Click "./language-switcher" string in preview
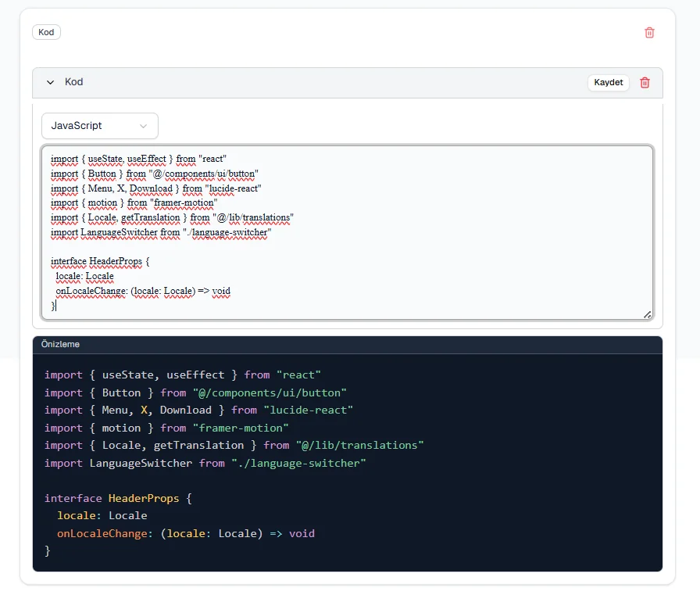 298,463
